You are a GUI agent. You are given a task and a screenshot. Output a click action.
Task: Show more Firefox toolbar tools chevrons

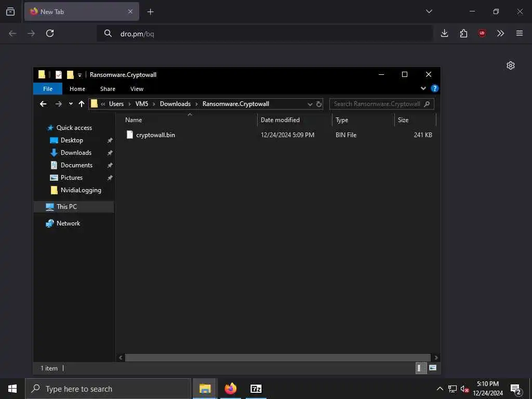pyautogui.click(x=500, y=33)
